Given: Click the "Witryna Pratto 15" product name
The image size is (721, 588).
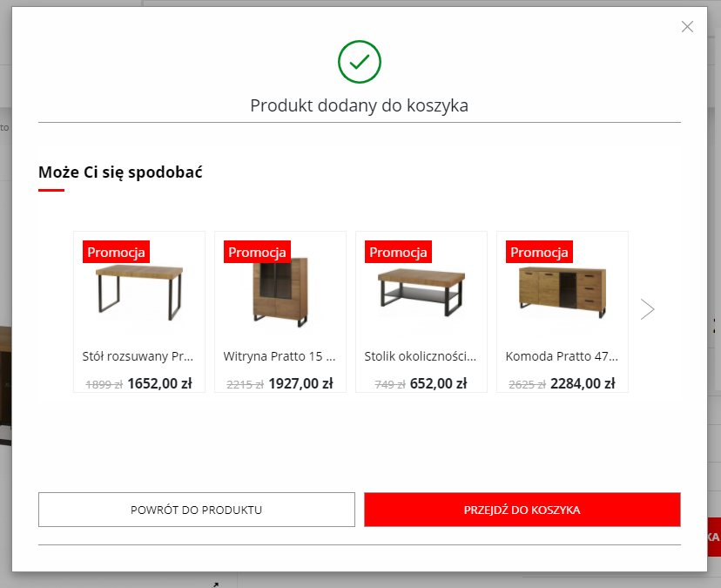Looking at the screenshot, I should pyautogui.click(x=280, y=356).
